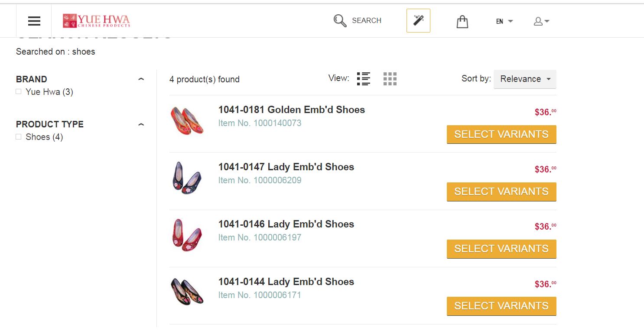Select variants for 1041-0144 Lady Emb'd Shoes
The width and height of the screenshot is (644, 331).
click(x=501, y=306)
